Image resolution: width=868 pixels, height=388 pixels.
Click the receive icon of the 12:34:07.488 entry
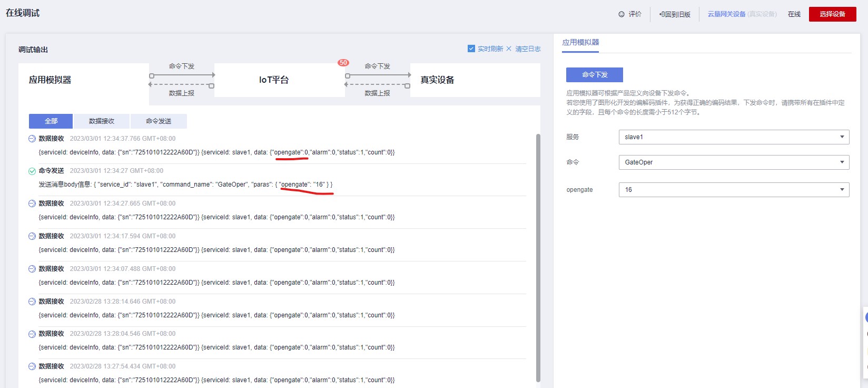[x=32, y=269]
